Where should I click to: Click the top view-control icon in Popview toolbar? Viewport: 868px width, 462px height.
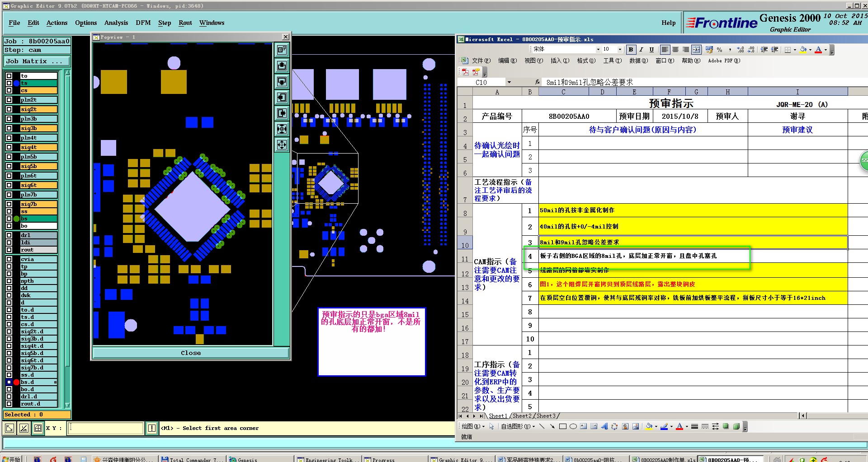pos(282,50)
